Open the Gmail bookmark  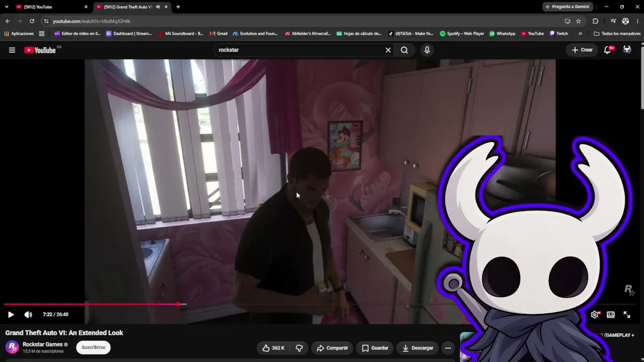click(218, 34)
